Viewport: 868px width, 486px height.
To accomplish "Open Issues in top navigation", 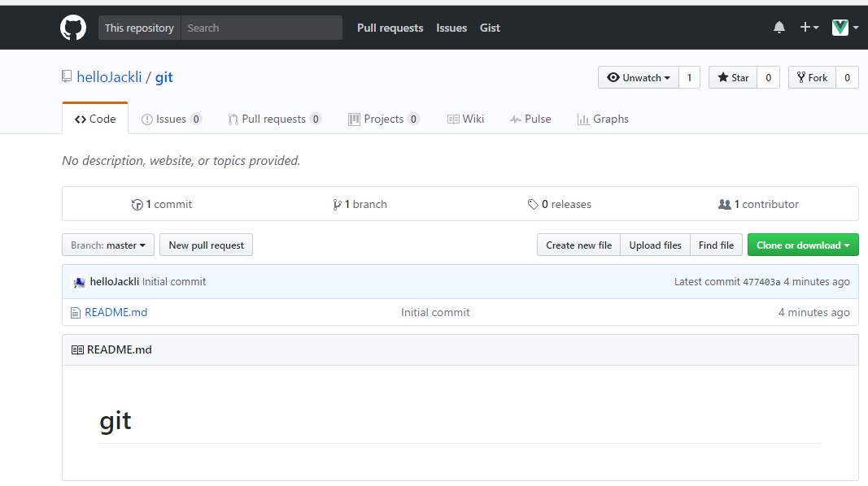I will pyautogui.click(x=451, y=28).
